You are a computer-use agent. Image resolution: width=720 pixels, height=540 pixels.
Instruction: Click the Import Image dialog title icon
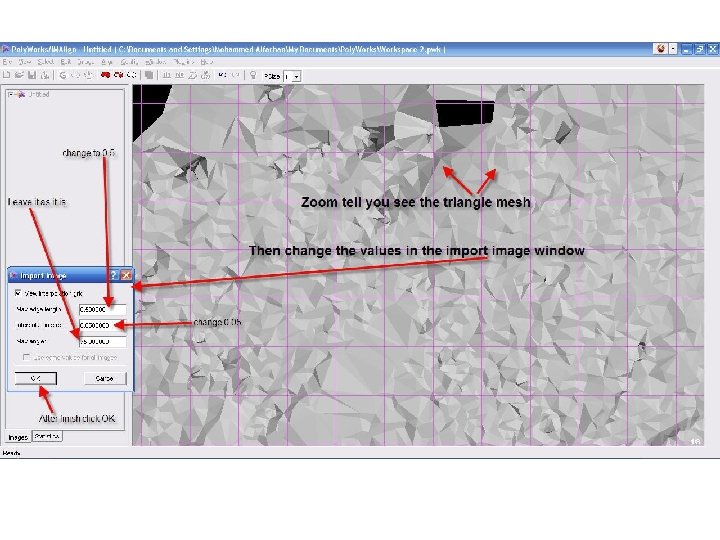click(x=13, y=276)
